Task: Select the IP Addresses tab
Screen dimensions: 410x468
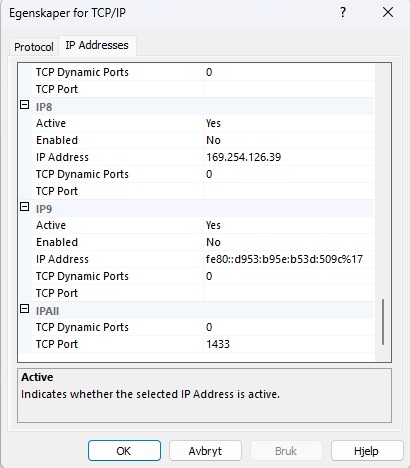Action: 97,45
